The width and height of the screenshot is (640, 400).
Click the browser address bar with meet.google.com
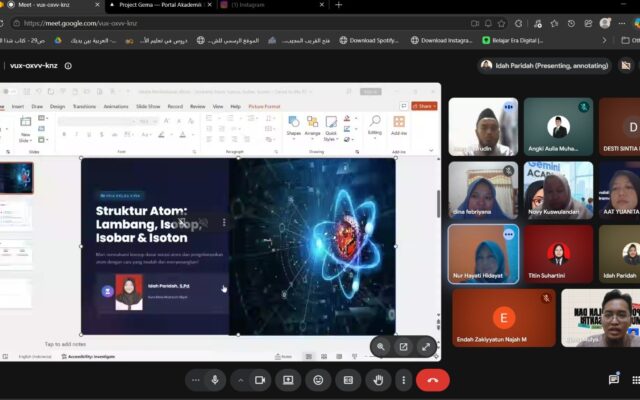click(x=239, y=23)
